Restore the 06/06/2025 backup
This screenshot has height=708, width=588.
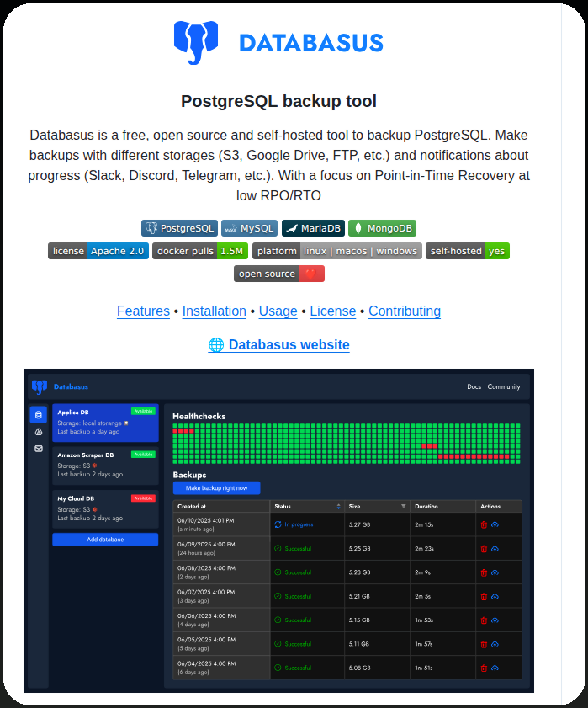point(495,620)
